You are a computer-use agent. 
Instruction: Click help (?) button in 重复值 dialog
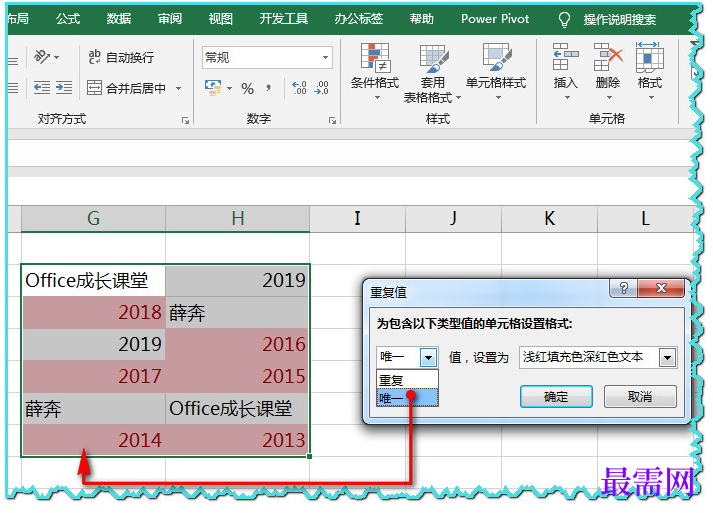[623, 288]
